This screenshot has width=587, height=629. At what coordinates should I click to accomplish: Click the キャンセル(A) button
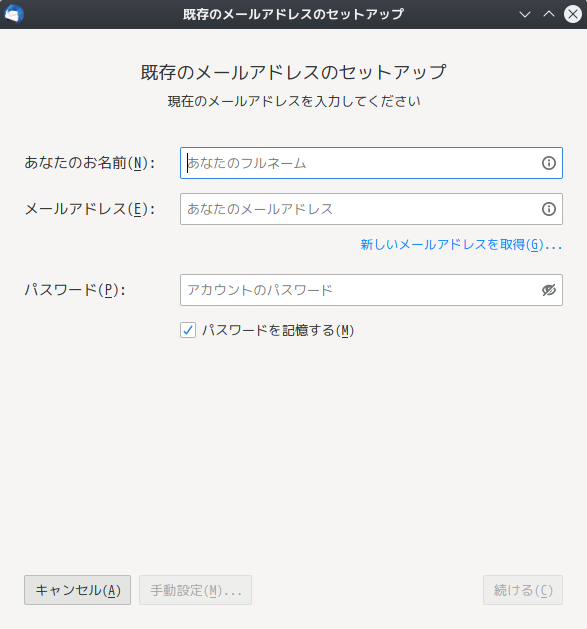coord(77,590)
